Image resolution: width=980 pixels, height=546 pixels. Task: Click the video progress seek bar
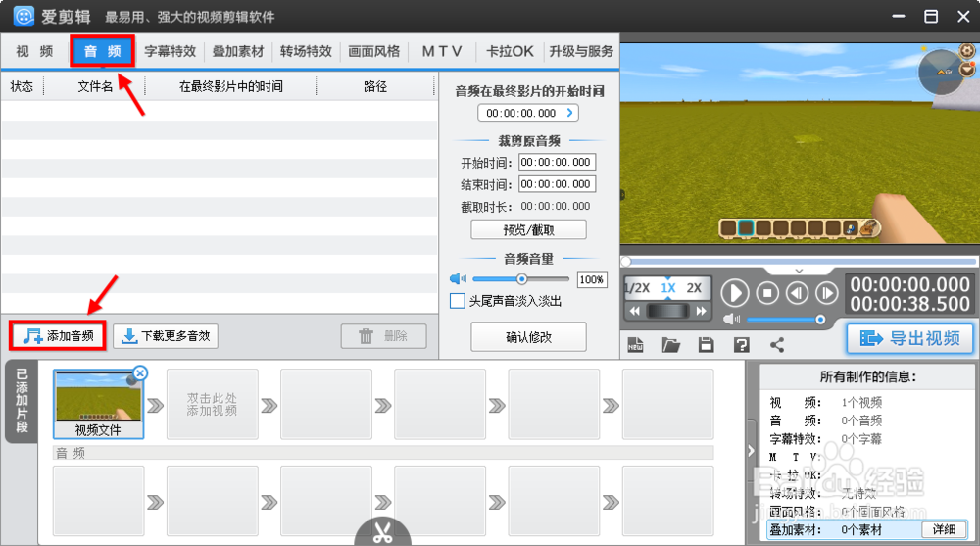pyautogui.click(x=800, y=261)
